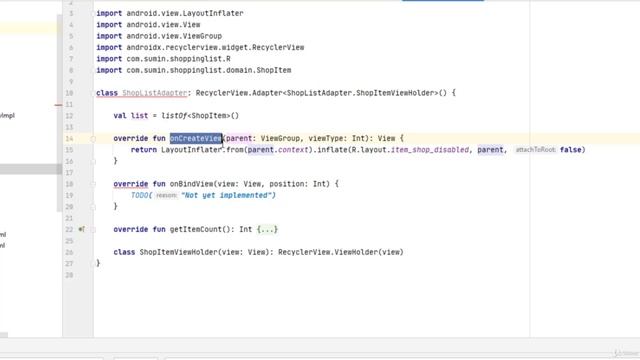Click the ShopItemViewHolder class name on line 26

click(178, 252)
